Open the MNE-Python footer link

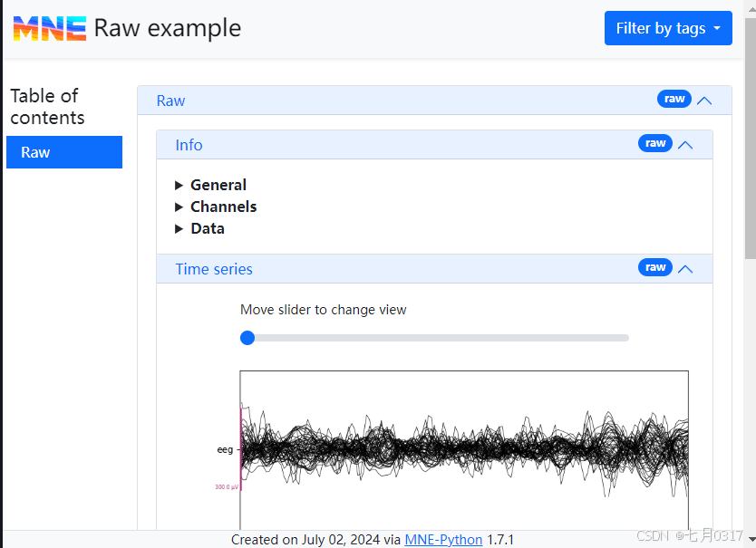point(443,540)
